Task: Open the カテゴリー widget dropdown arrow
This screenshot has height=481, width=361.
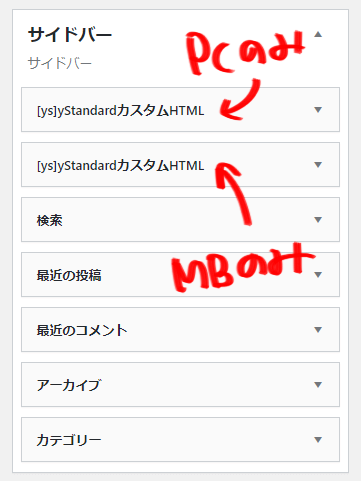Action: (x=318, y=440)
